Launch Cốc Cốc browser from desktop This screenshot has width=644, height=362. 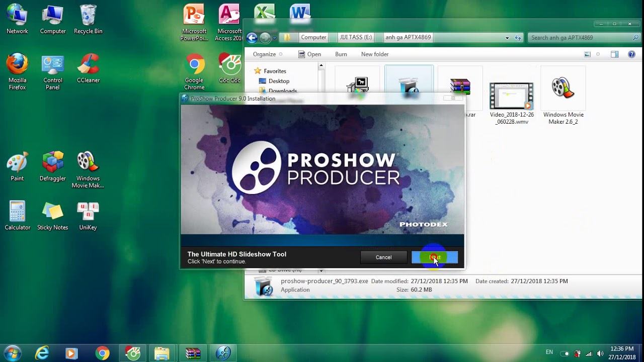[x=229, y=68]
